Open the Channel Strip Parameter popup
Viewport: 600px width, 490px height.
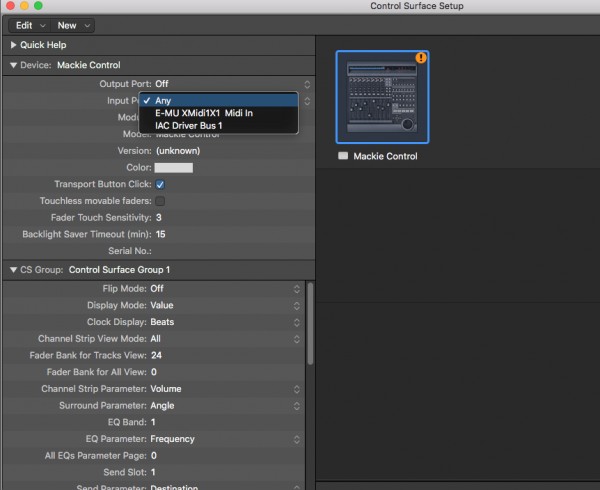tap(225, 389)
